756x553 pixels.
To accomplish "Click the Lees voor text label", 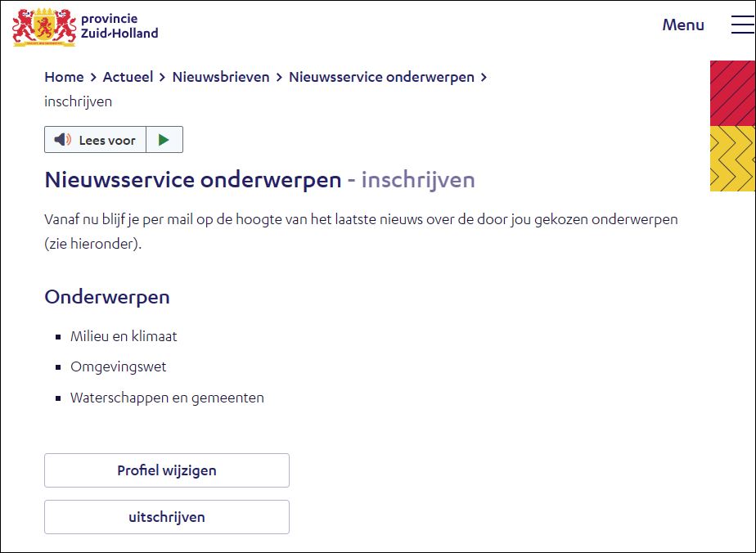I will tap(107, 140).
